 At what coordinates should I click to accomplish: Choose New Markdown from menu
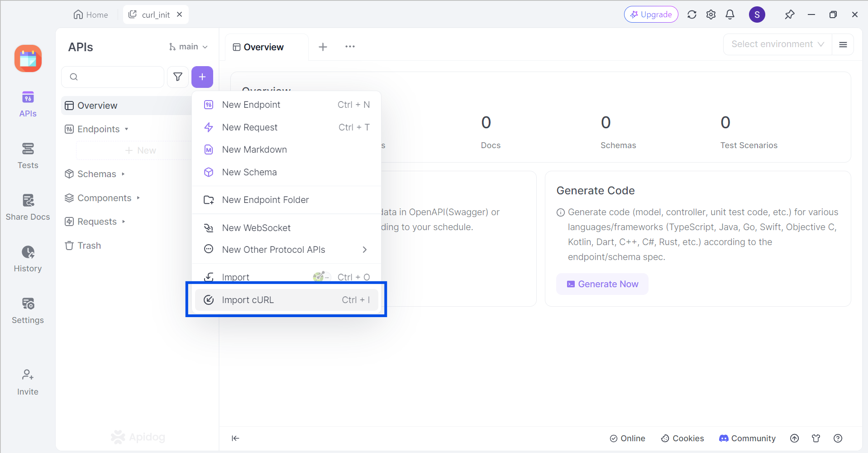coord(286,149)
